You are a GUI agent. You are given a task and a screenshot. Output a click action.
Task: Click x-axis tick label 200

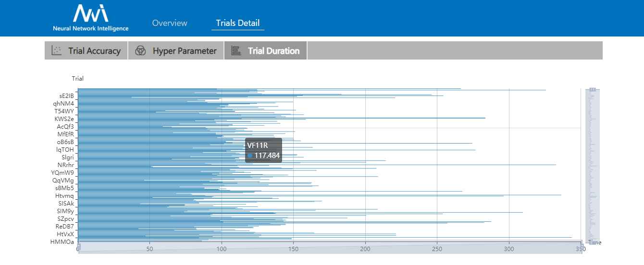tap(366, 249)
